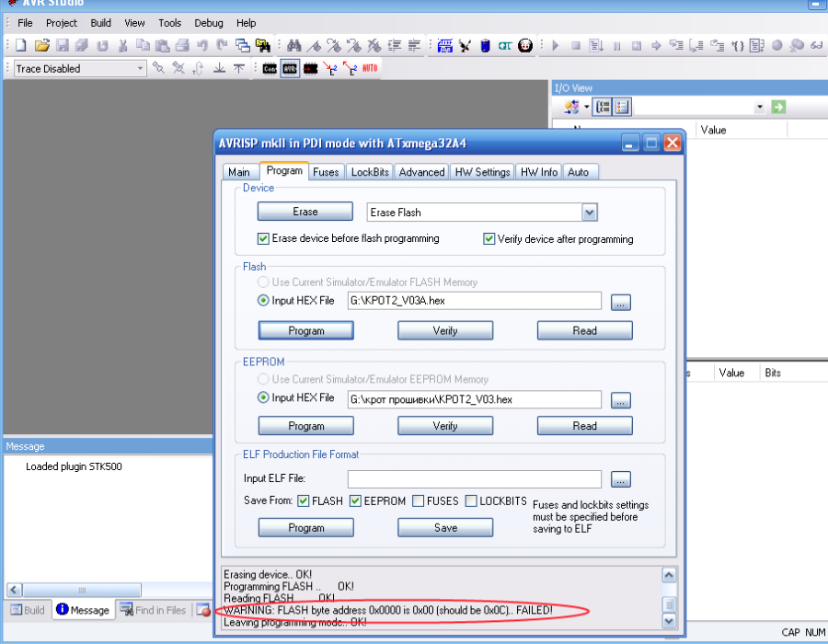Select Flash Input HEX File radio button

(x=262, y=300)
